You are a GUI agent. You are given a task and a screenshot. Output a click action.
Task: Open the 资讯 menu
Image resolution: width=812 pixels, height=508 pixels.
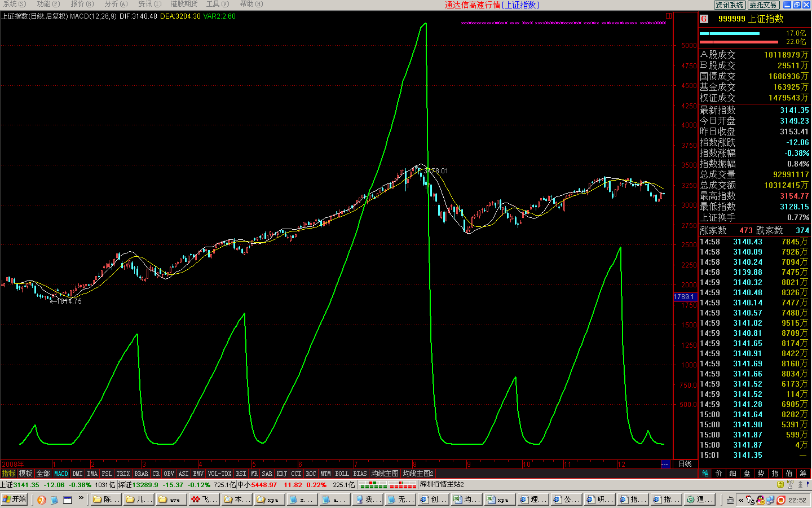[x=149, y=4]
